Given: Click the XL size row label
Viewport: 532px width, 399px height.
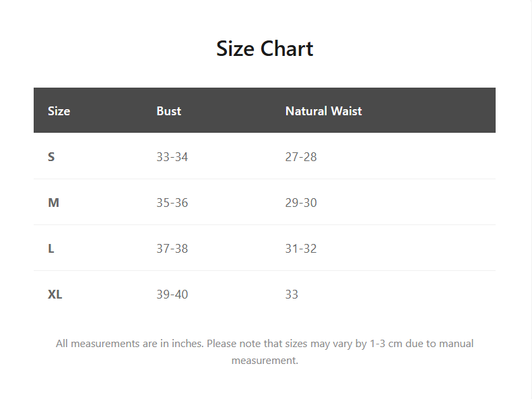Looking at the screenshot, I should click(x=55, y=295).
